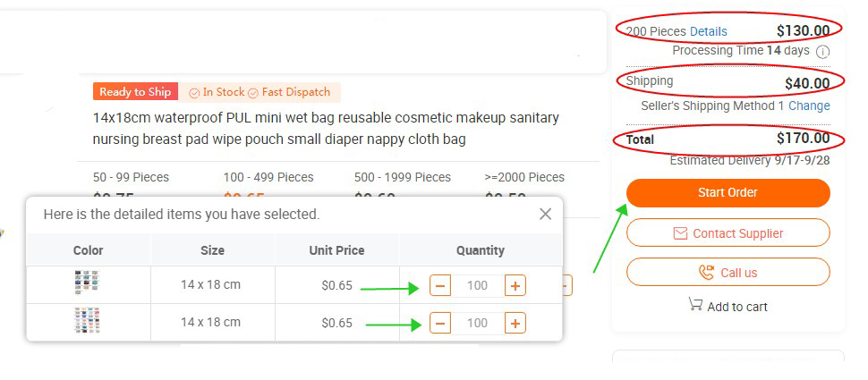Screen dimensions: 868x380
Task: Click the processing time info icon
Action: tap(822, 52)
